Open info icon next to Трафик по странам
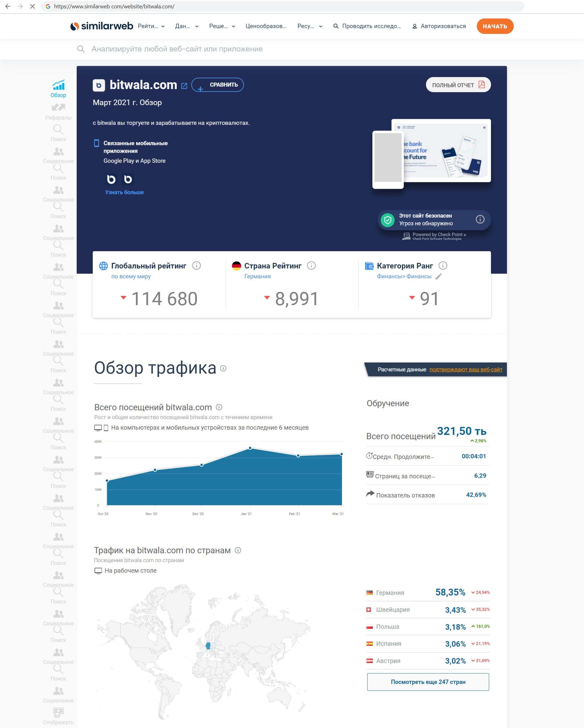The height and width of the screenshot is (728, 584). pyautogui.click(x=238, y=550)
